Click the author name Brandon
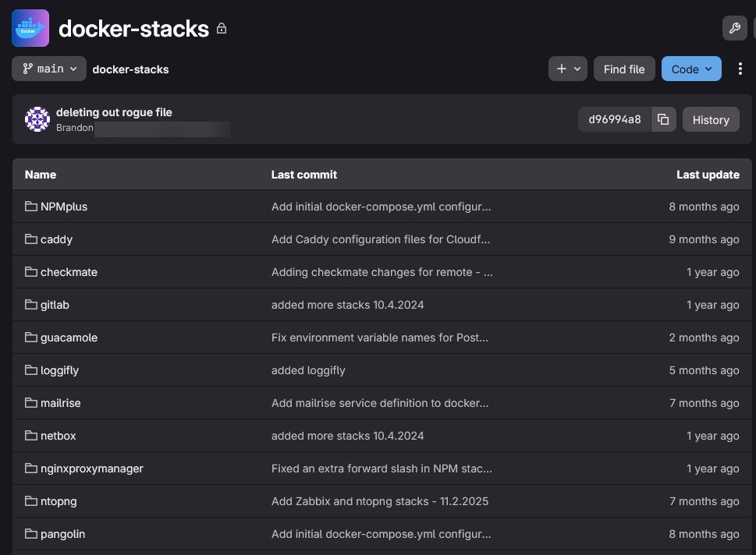The image size is (756, 555). pyautogui.click(x=75, y=128)
